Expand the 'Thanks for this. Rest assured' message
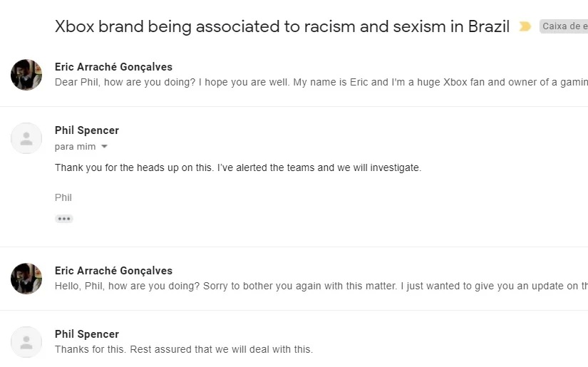 [x=184, y=350]
